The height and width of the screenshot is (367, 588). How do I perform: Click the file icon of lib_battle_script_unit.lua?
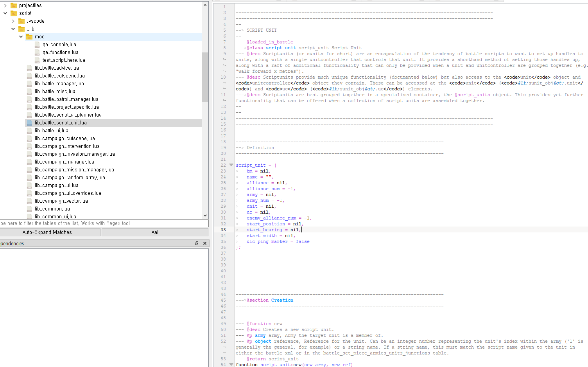coord(29,123)
